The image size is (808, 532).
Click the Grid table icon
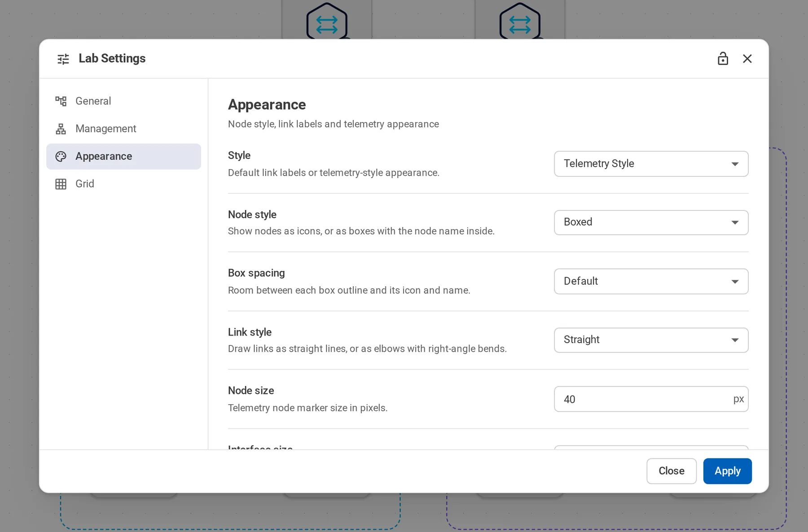pyautogui.click(x=61, y=184)
